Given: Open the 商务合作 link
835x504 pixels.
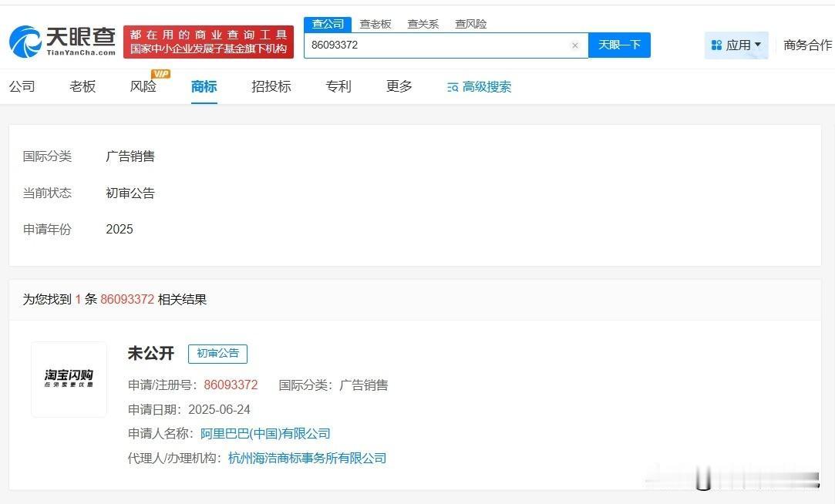Looking at the screenshot, I should (807, 45).
